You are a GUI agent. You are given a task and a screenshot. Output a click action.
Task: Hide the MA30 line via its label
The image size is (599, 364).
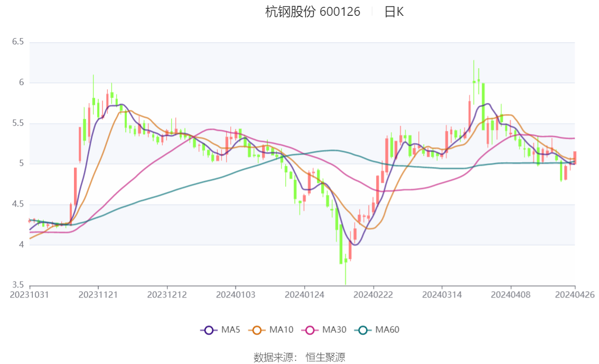(334, 330)
